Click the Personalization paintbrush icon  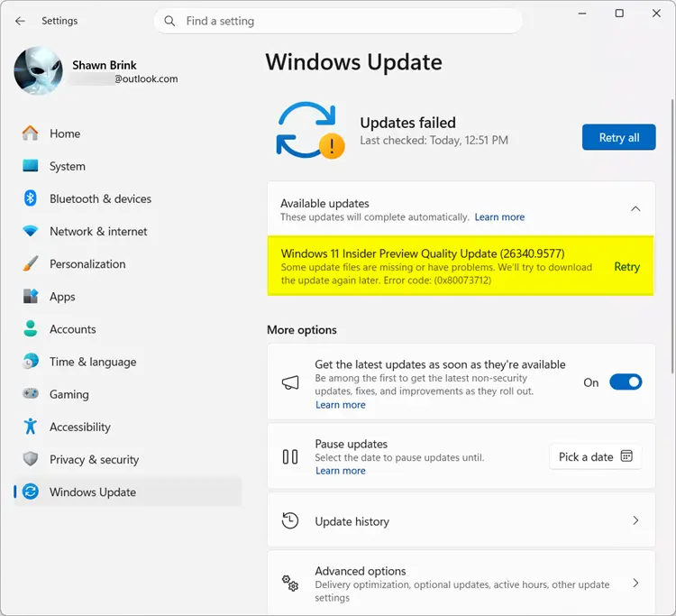(30, 263)
